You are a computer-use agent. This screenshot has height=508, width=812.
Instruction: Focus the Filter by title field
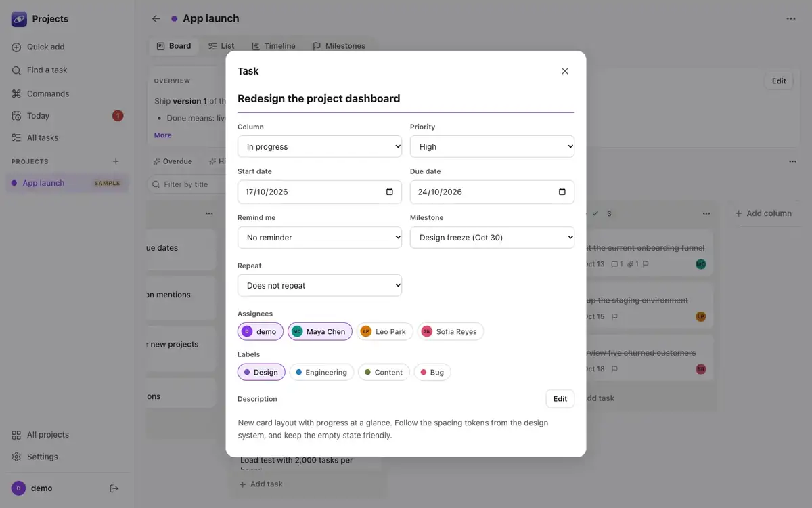tap(187, 184)
